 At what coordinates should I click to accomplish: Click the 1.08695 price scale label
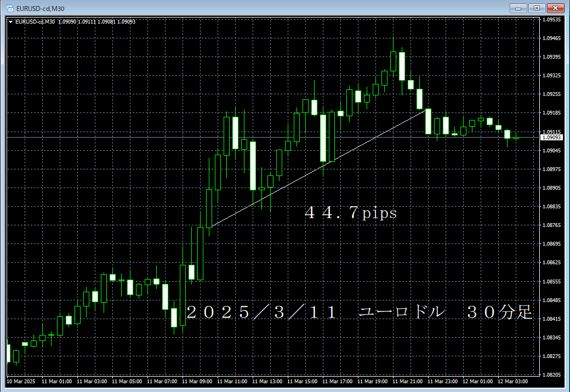coord(551,243)
